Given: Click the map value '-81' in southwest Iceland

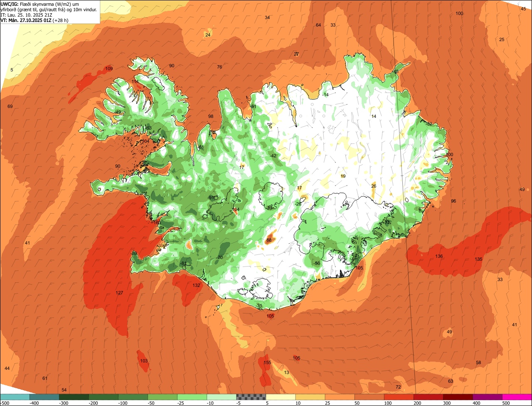Looking at the screenshot, I should (x=183, y=263).
